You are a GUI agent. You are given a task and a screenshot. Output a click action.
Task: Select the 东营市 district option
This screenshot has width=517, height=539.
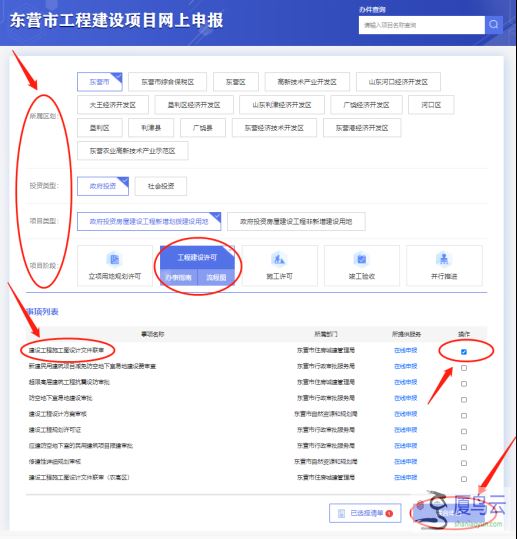(x=100, y=82)
